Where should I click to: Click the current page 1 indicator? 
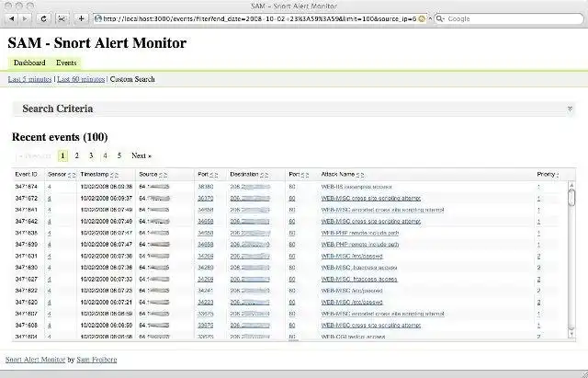pos(62,155)
